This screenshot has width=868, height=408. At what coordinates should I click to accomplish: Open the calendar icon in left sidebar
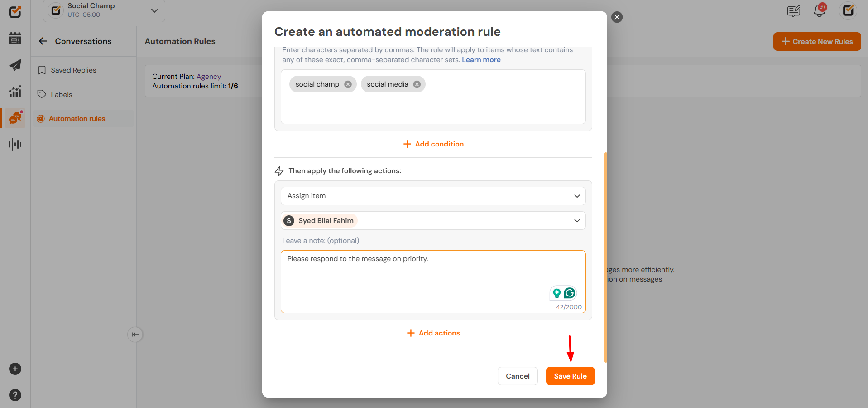coord(15,39)
